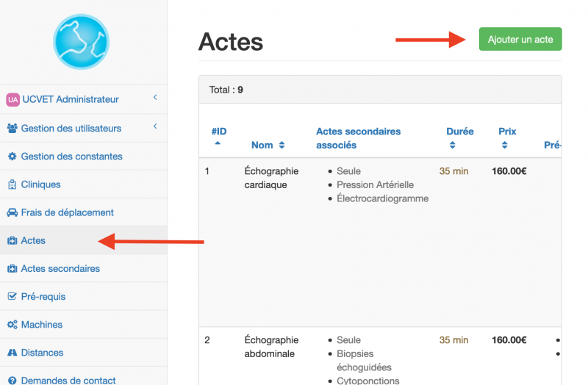Click the Actes secondaires associés column header
The image size is (588, 385).
358,138
